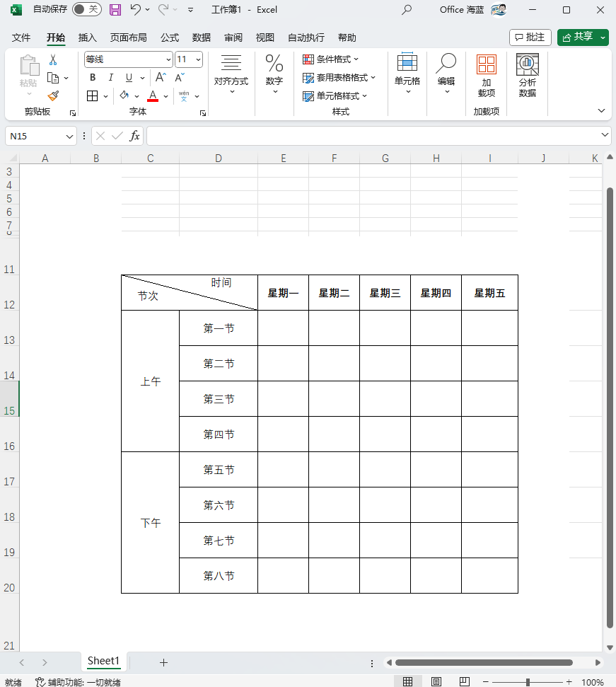Open the font name dropdown
Viewport: 616px width, 687px height.
coord(168,59)
